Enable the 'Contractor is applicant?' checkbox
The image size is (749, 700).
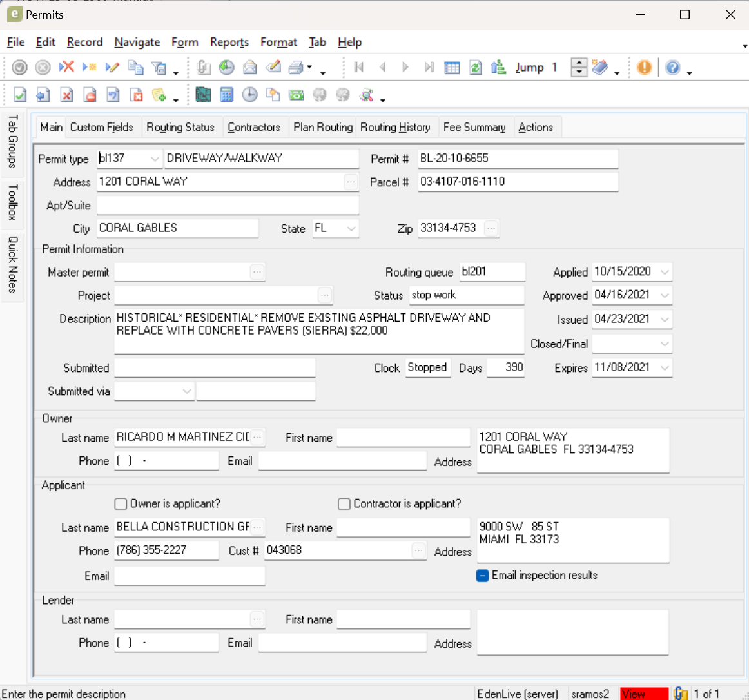click(x=344, y=504)
